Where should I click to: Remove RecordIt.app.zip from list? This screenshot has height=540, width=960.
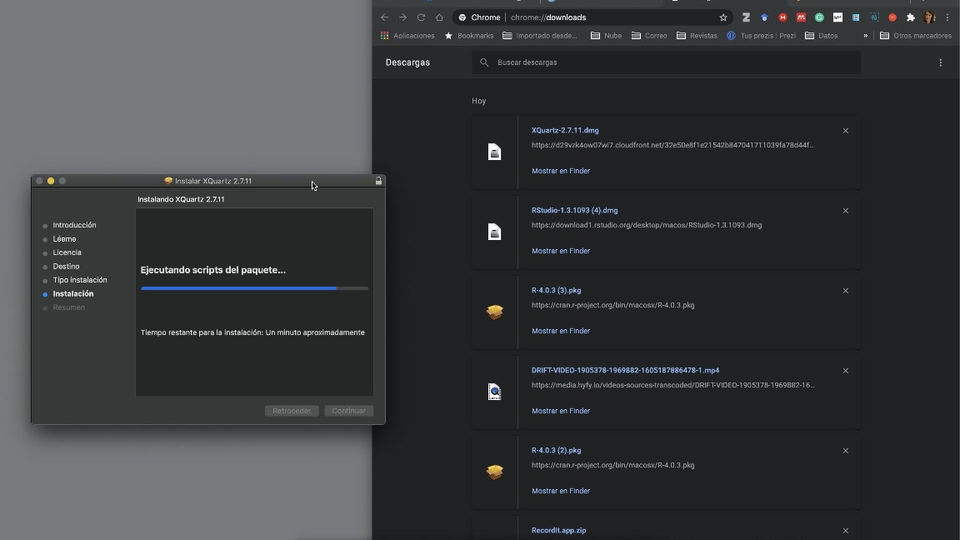point(846,531)
